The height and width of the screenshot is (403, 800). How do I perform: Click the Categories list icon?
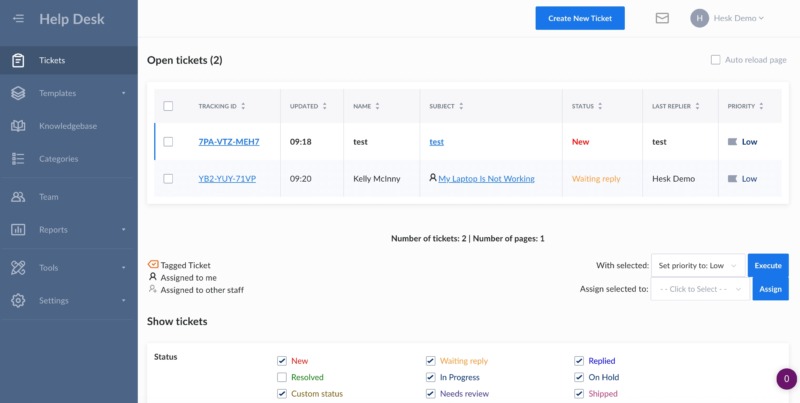[18, 158]
